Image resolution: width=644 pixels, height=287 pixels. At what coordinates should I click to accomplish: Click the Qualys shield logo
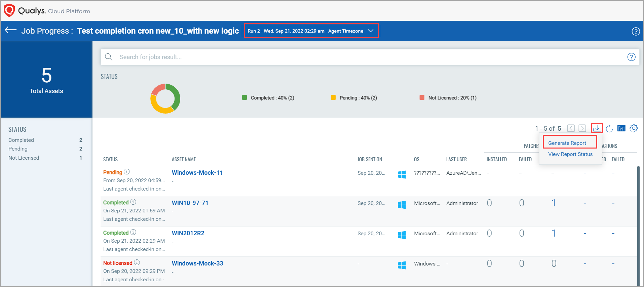pyautogui.click(x=9, y=10)
